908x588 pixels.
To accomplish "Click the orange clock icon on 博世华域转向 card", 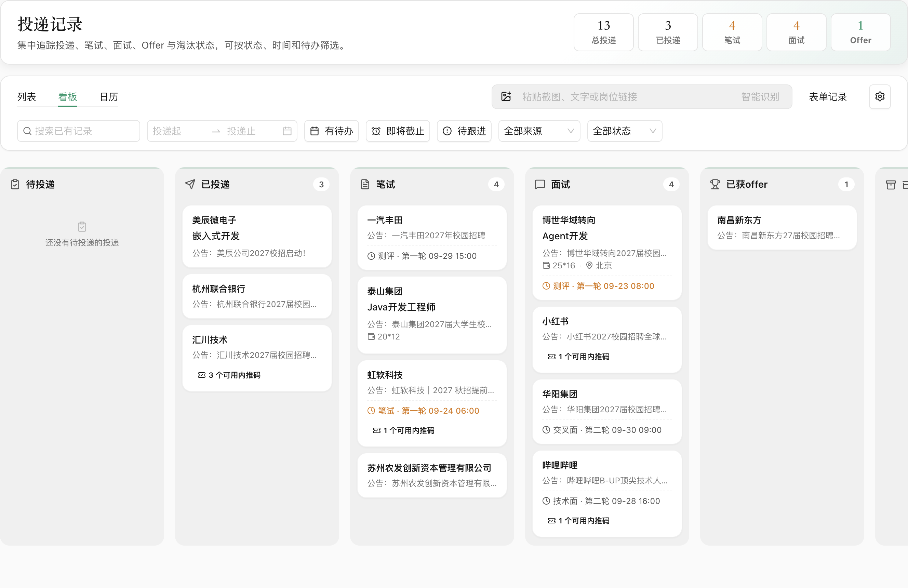I will [x=546, y=286].
